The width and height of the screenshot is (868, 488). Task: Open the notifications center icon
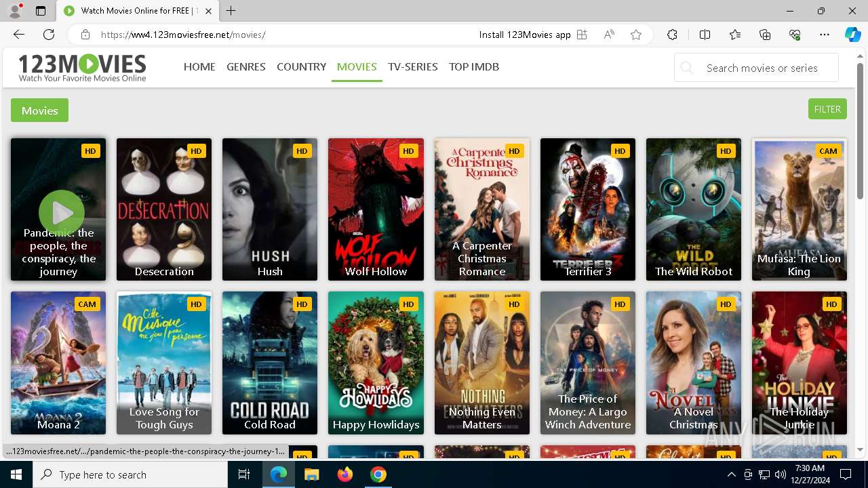pyautogui.click(x=846, y=474)
